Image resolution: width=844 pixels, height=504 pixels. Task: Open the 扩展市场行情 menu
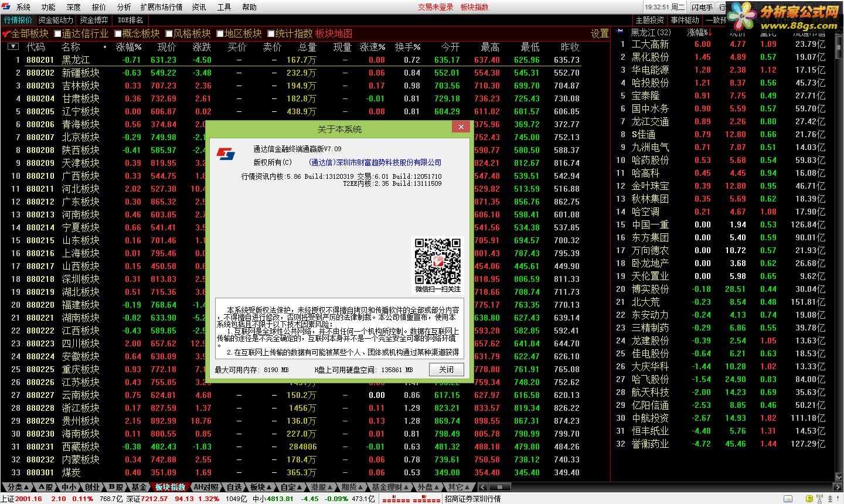coord(162,7)
